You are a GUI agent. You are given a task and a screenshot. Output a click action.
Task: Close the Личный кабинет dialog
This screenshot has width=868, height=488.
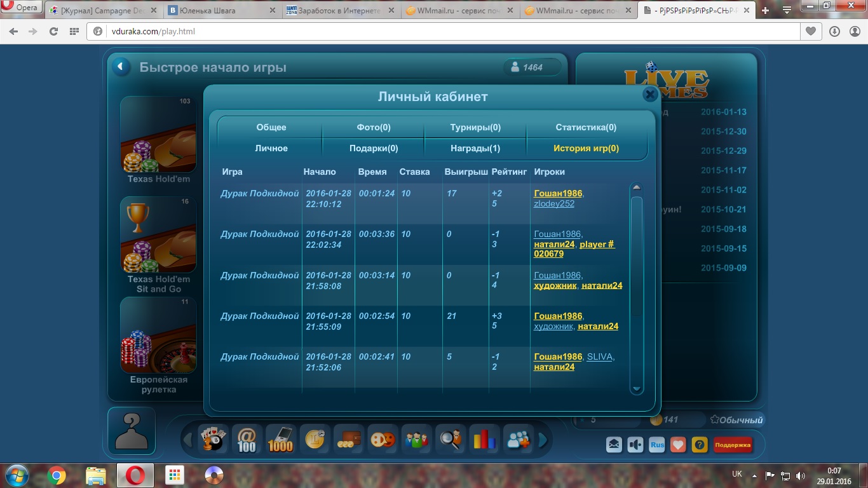[x=650, y=95]
